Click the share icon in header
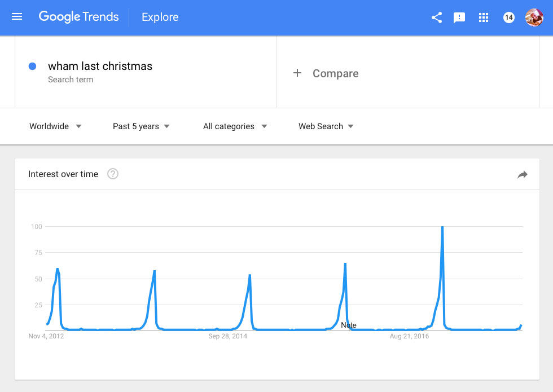Viewport: 553px width, 392px height. point(436,17)
